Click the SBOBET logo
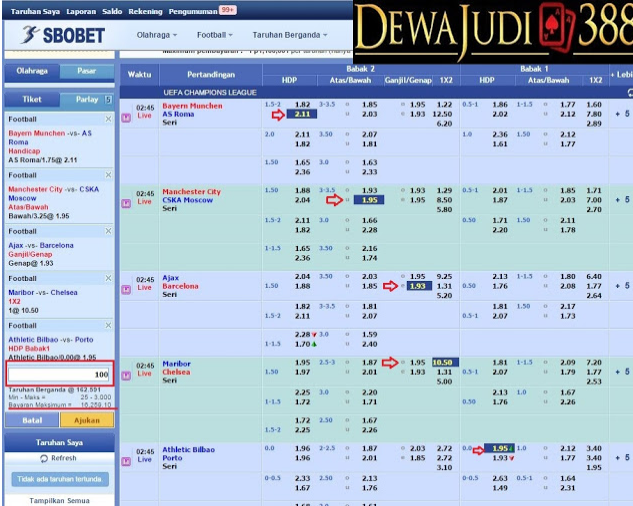 point(63,35)
